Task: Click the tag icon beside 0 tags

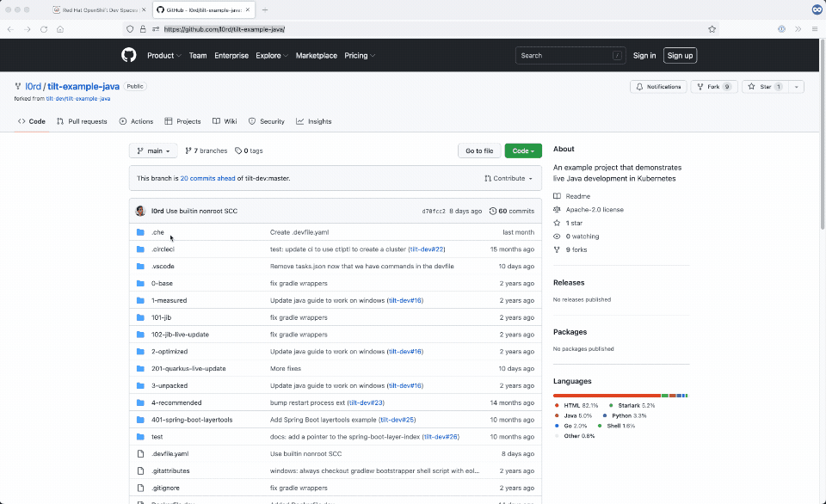Action: [238, 151]
